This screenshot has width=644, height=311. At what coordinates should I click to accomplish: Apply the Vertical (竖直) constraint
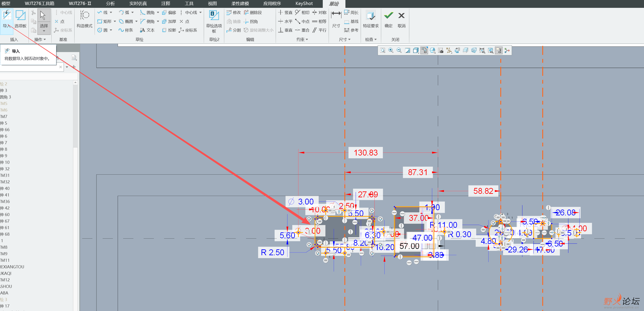coord(285,12)
